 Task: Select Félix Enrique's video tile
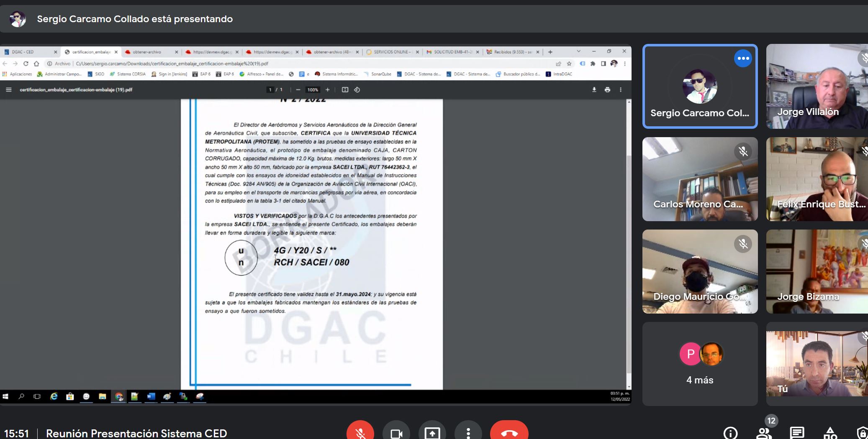817,179
